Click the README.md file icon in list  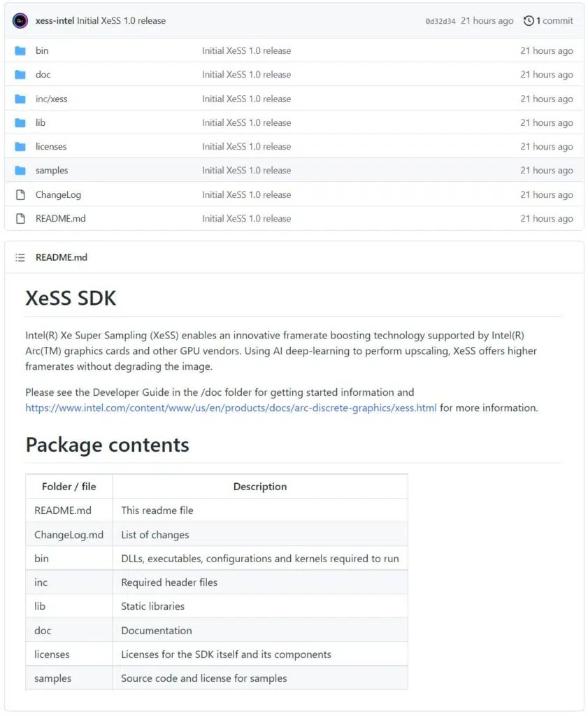pos(20,219)
